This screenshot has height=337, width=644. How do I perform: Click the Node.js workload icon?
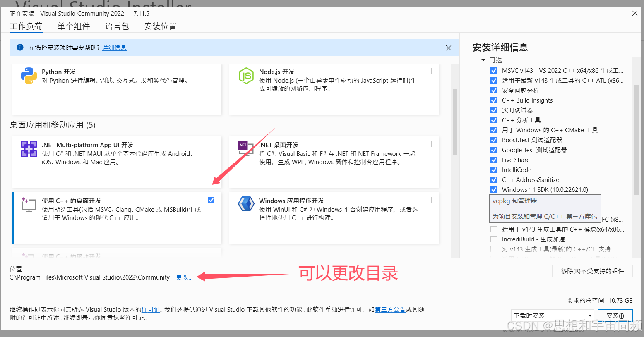[246, 76]
